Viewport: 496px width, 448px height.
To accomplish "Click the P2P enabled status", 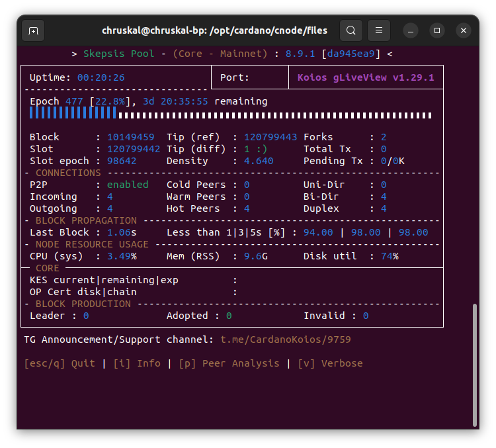I will point(128,185).
